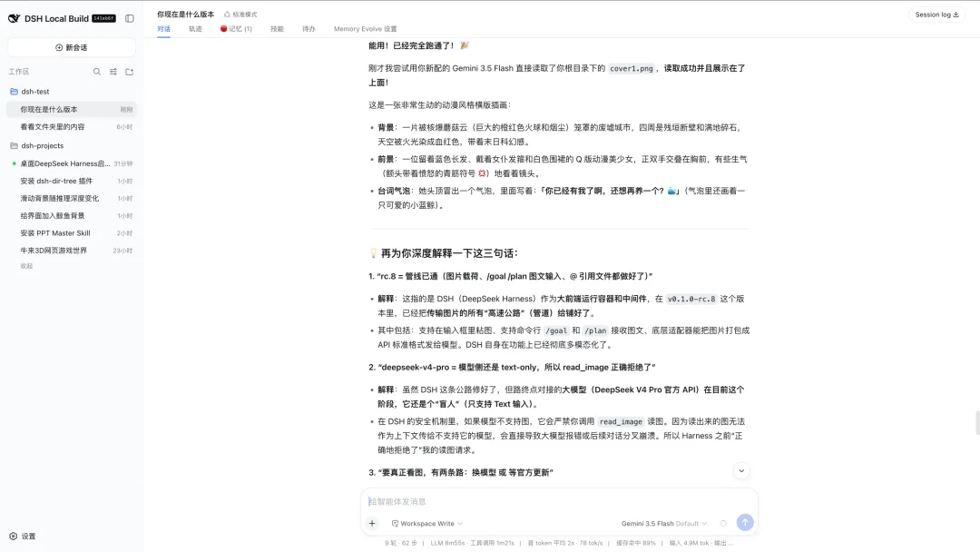Open 给界面加入鲸鱼背景 conversation
Viewport: 980px width, 552px height.
[72, 216]
